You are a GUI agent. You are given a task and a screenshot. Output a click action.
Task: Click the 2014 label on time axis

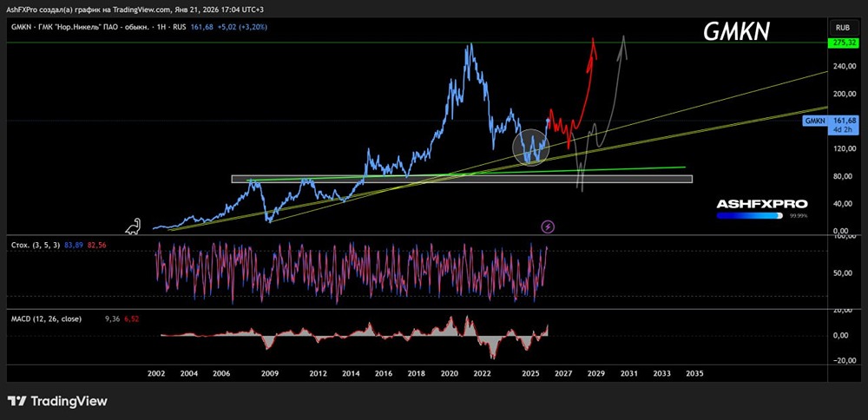pyautogui.click(x=351, y=373)
